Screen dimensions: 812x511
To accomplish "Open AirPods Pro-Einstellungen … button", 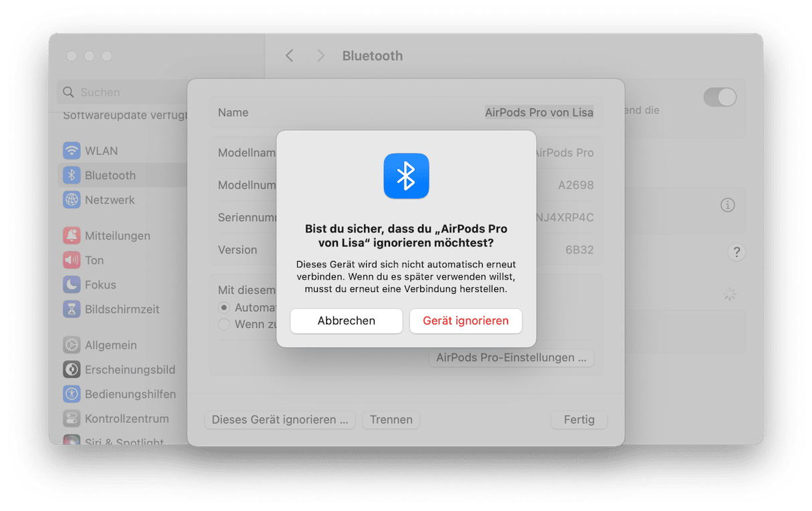I will pos(511,357).
